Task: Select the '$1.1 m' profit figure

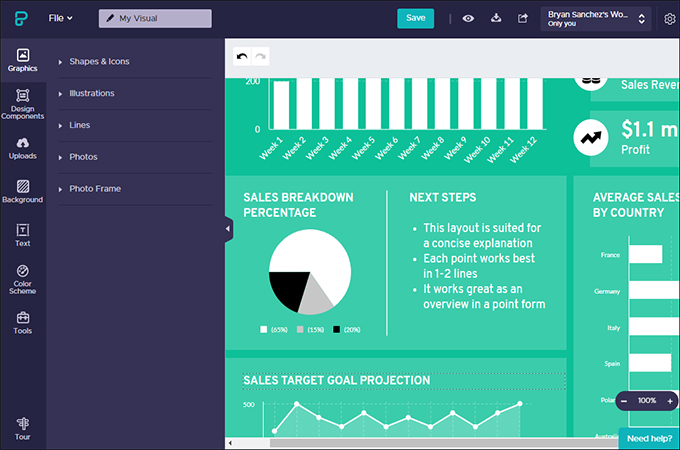Action: point(649,129)
